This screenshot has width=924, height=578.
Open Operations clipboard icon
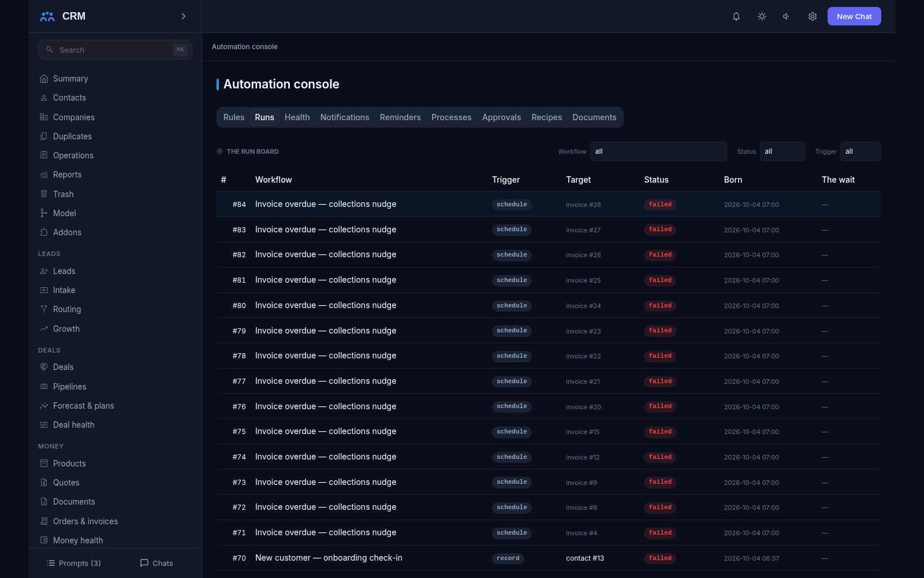44,155
